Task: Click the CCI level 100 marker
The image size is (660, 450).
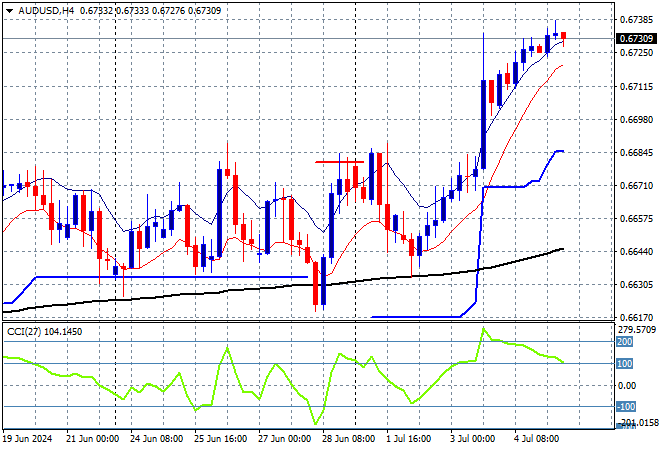Action: click(x=624, y=363)
